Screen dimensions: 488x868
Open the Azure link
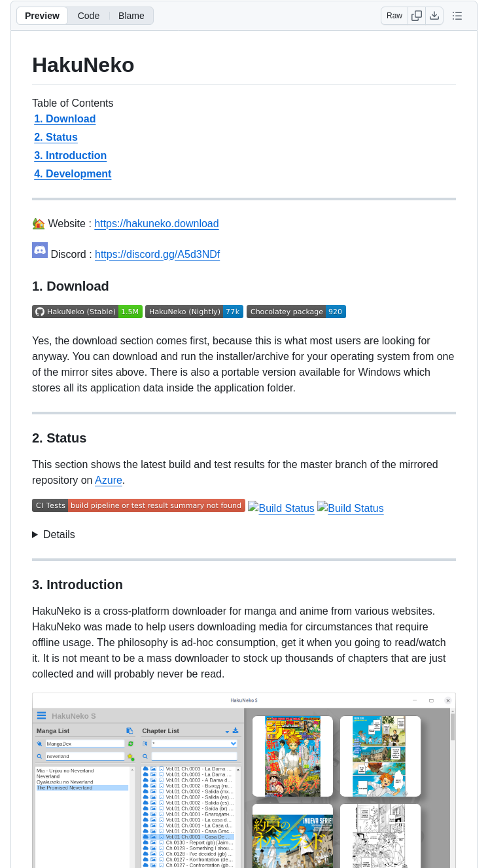click(x=109, y=480)
